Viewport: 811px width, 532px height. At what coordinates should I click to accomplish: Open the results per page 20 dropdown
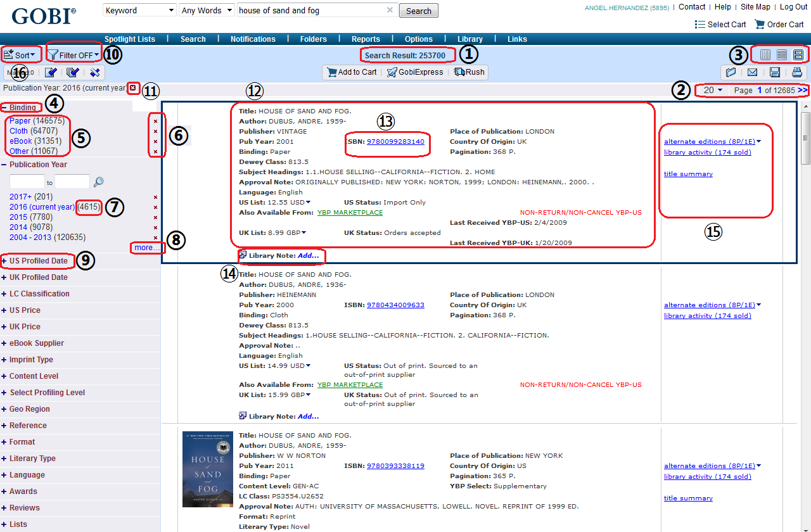(713, 90)
